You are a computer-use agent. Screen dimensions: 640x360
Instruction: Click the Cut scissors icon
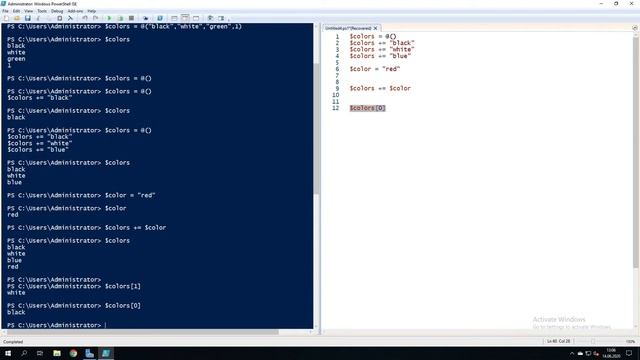click(39, 18)
